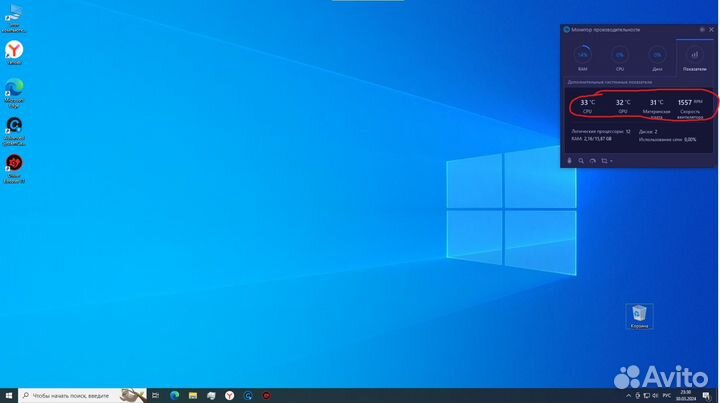
Task: Open the Корзина recycle bin icon
Action: [639, 315]
